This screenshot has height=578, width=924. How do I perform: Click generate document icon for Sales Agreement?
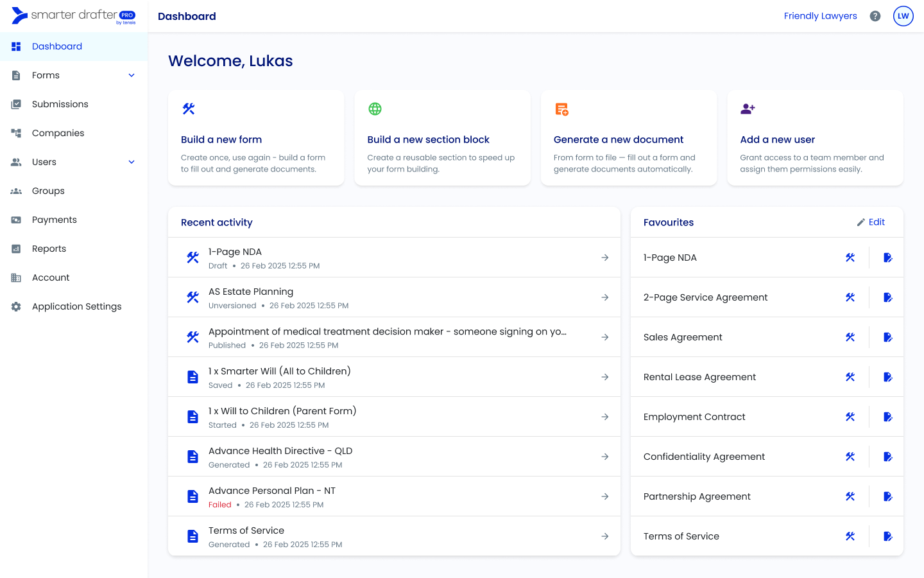pos(887,337)
